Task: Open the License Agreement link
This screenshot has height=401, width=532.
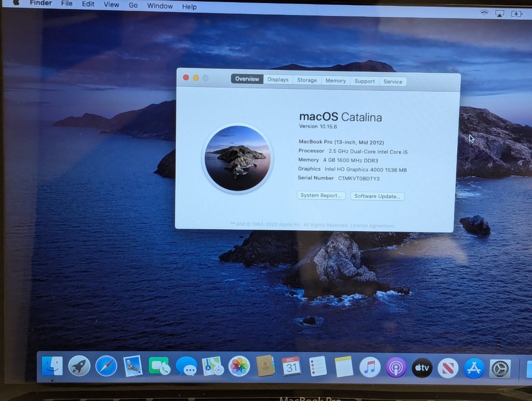Action: point(372,226)
